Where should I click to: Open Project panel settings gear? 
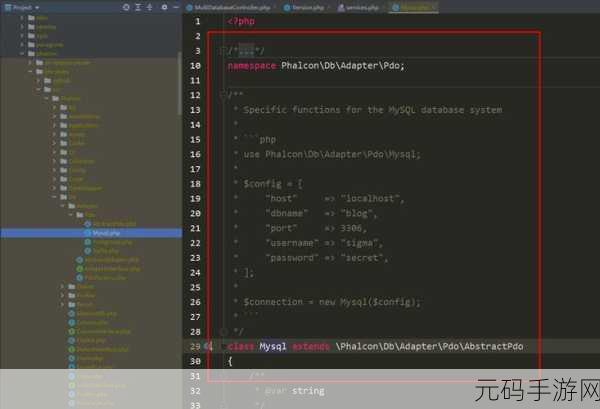(x=164, y=7)
